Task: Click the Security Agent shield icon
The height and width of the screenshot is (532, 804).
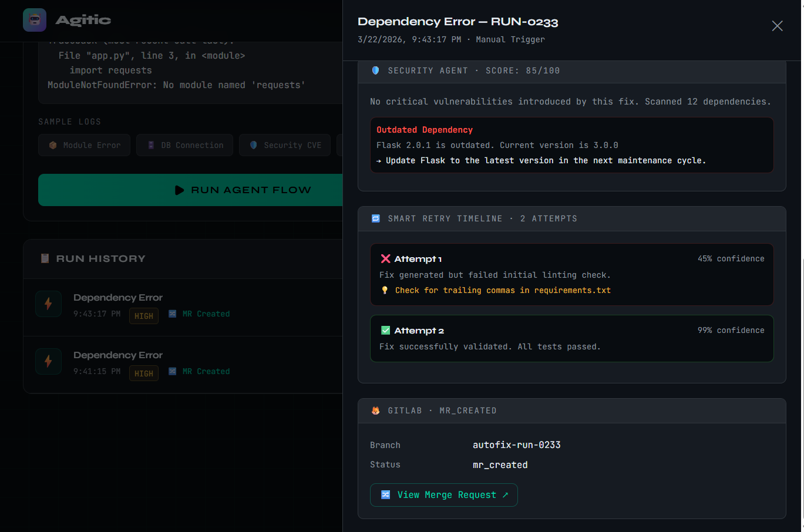Action: (376, 70)
